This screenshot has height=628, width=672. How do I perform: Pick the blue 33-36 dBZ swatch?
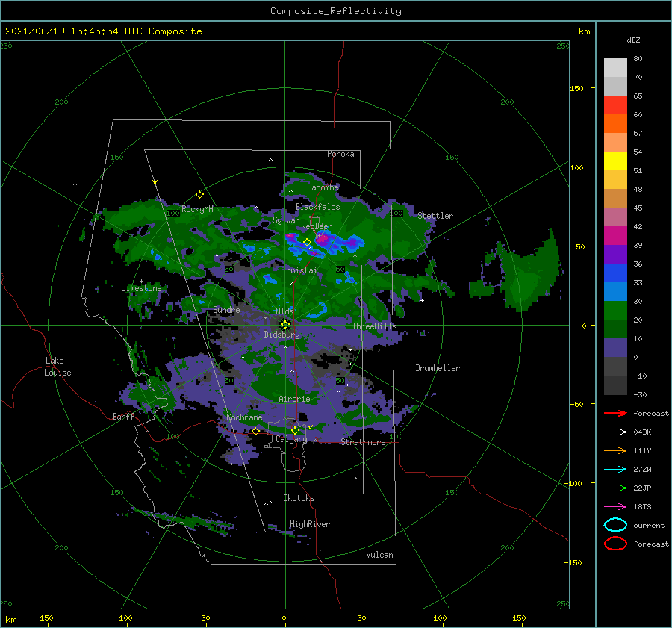615,273
